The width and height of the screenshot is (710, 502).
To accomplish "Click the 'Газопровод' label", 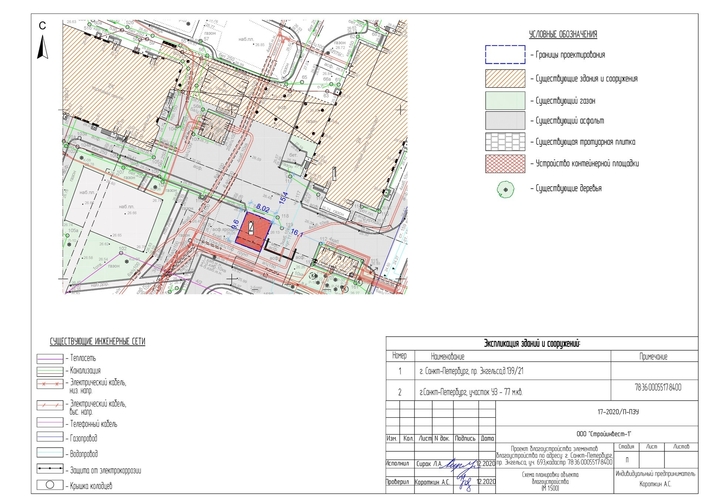I will click(x=84, y=438).
